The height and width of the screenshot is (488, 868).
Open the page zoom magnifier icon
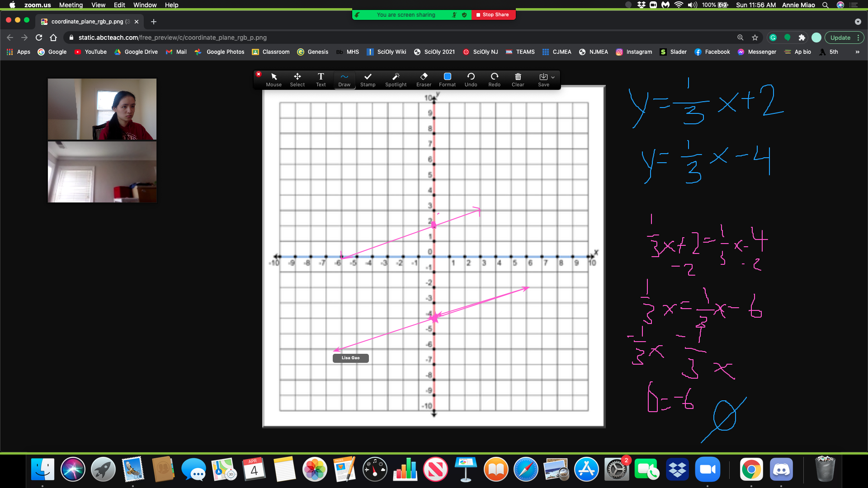[740, 38]
